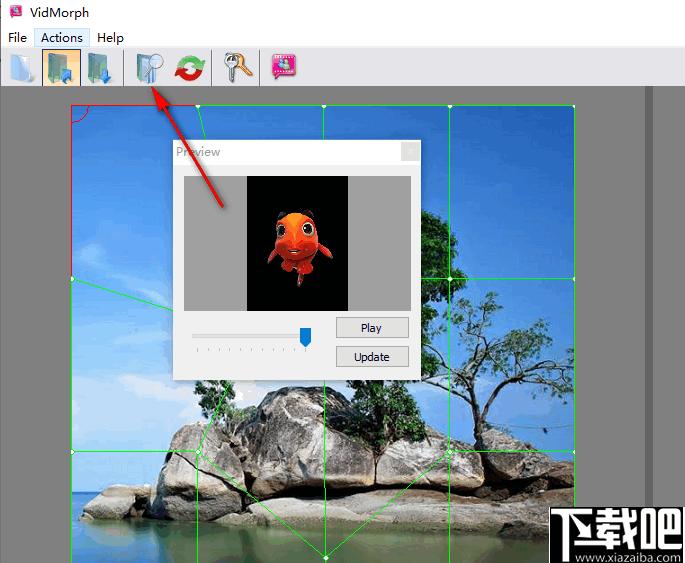Click the Update button in Preview
Image resolution: width=685 pixels, height=563 pixels.
coord(372,357)
